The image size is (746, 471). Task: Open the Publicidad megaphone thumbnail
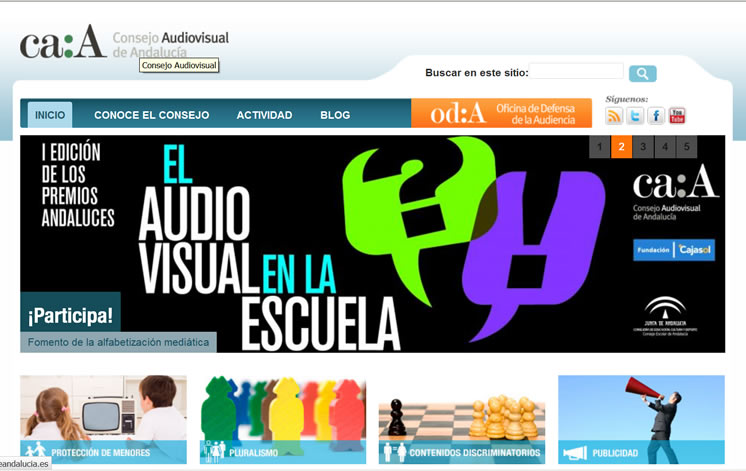(x=641, y=419)
